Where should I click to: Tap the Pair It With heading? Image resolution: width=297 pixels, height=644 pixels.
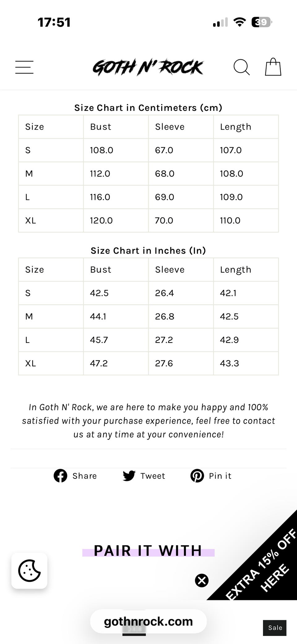[x=148, y=551]
